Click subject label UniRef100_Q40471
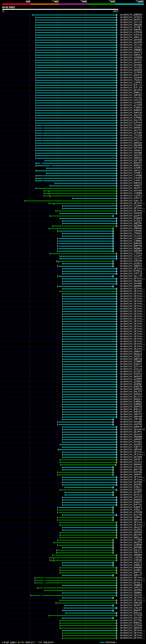The height and width of the screenshot is (644, 146). [131, 53]
